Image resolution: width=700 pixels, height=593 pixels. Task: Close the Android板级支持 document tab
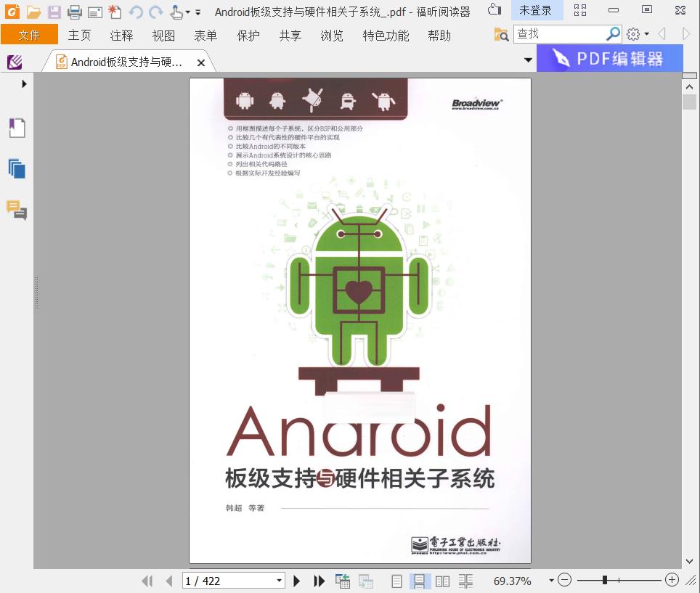coord(201,63)
